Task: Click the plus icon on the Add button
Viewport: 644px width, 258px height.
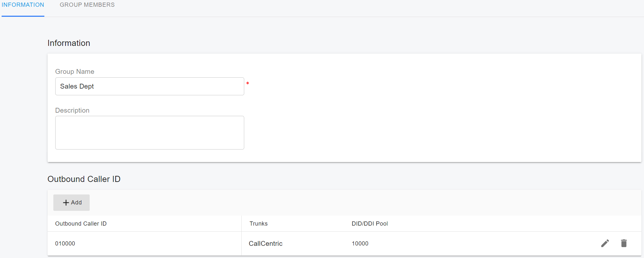Action: 66,202
